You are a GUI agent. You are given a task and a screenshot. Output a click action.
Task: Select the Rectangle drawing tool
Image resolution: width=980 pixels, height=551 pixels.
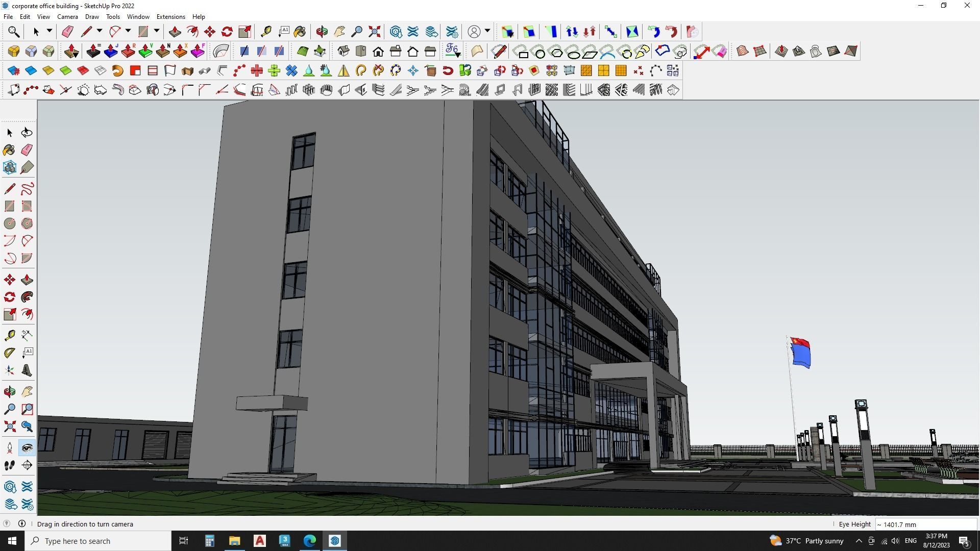tap(9, 206)
